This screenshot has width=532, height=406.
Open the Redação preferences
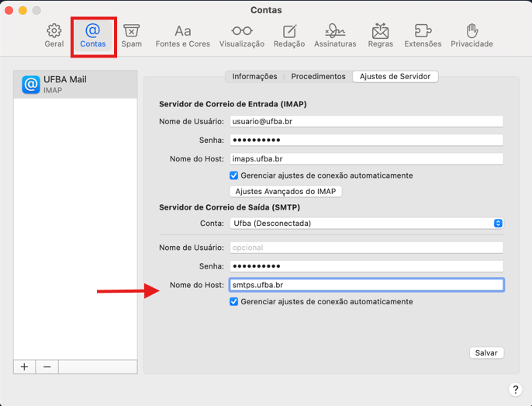click(x=289, y=36)
